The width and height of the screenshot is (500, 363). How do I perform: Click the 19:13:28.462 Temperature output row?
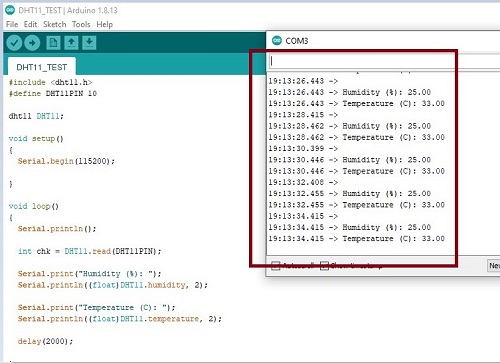(357, 137)
